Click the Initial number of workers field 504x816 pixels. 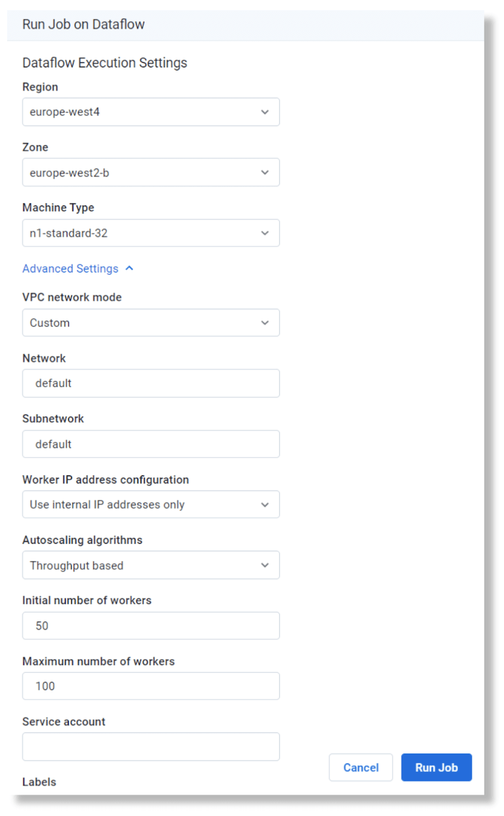click(x=151, y=626)
